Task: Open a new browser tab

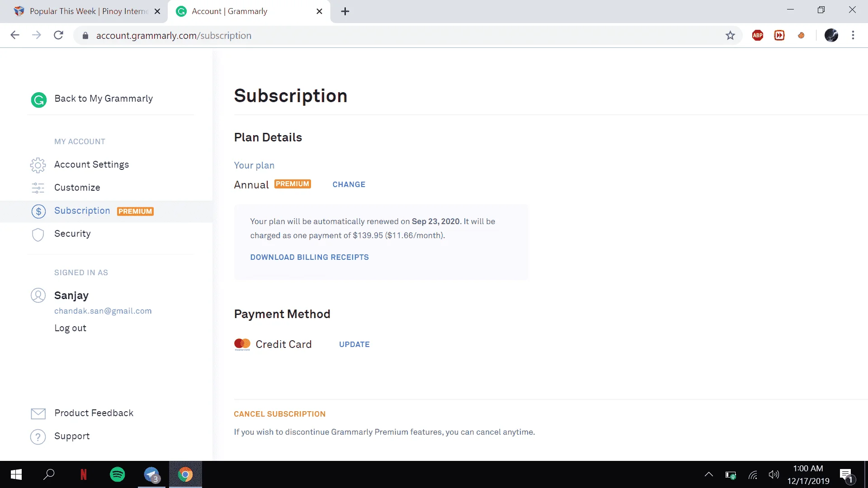Action: point(345,11)
